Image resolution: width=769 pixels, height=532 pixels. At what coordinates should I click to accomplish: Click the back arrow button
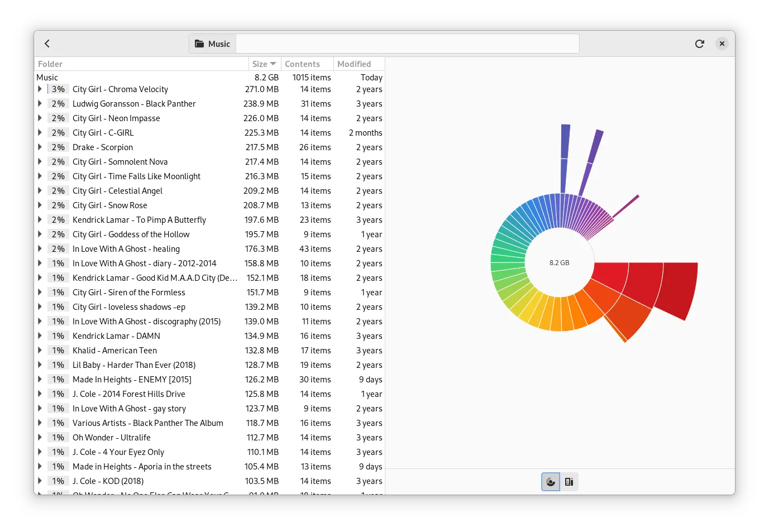[47, 44]
